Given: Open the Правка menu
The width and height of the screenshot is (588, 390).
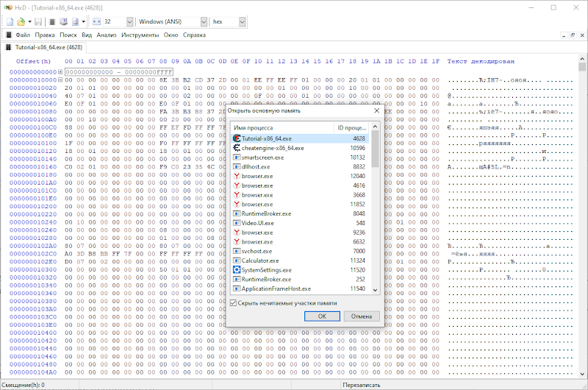Looking at the screenshot, I should pyautogui.click(x=45, y=35).
